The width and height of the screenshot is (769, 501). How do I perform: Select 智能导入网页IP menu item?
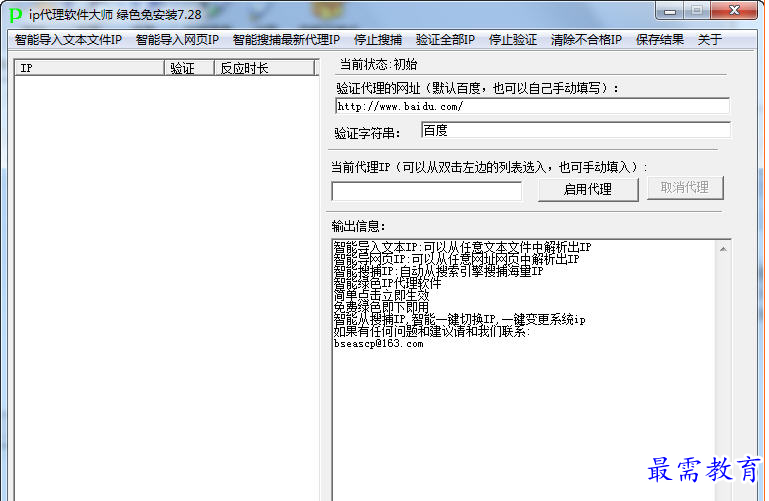tap(177, 40)
